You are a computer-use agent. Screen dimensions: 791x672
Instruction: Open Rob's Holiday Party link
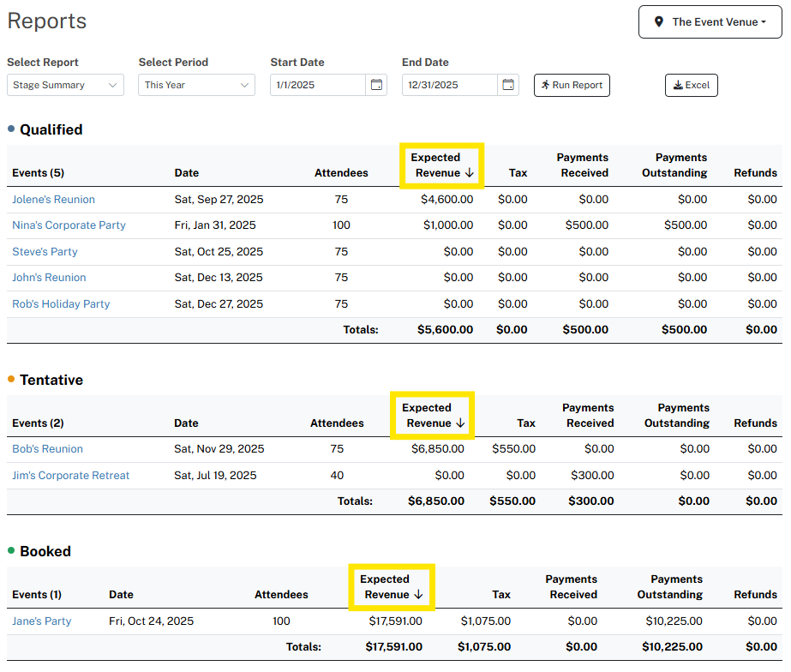pos(61,303)
